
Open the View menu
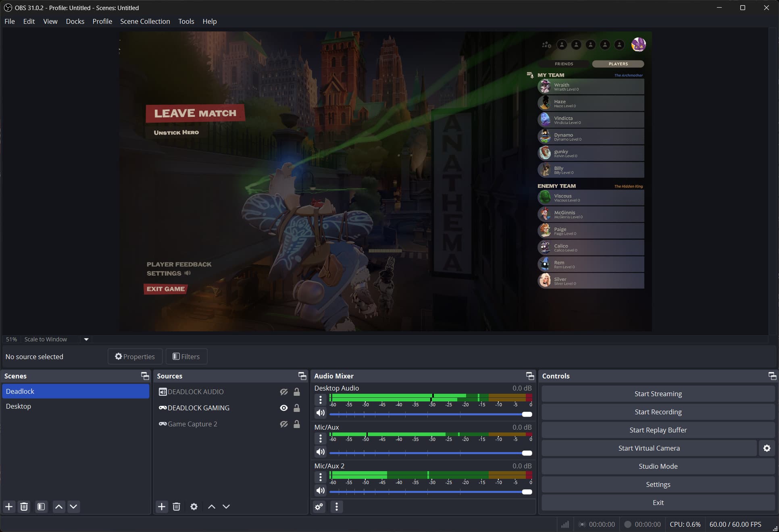(50, 21)
